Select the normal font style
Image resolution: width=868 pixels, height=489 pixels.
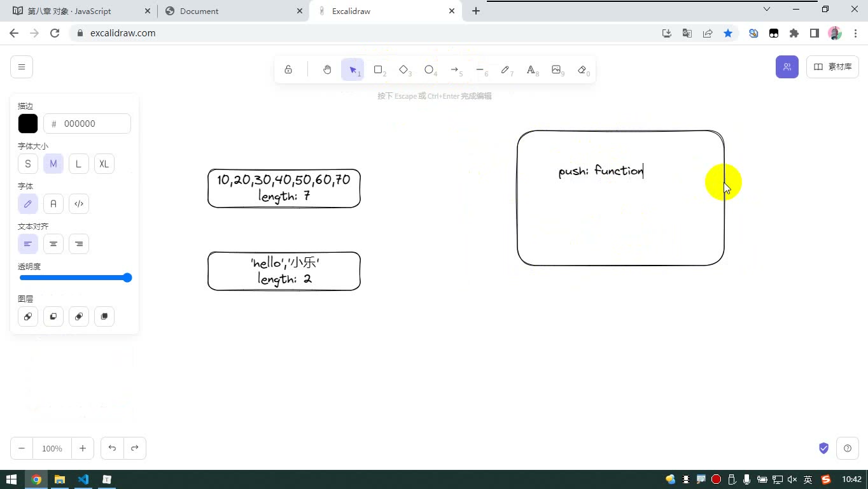click(53, 204)
